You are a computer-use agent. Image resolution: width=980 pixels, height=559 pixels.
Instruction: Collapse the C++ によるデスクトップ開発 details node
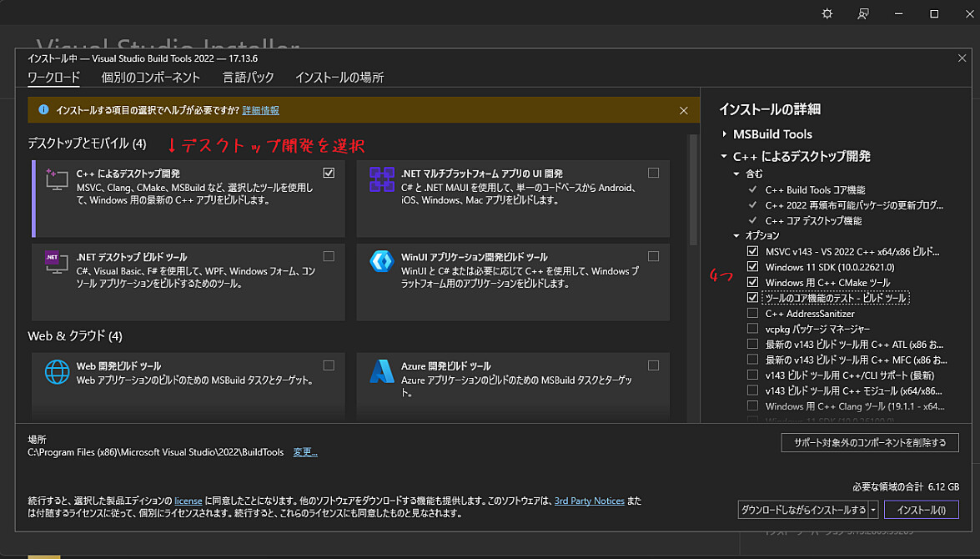click(724, 156)
